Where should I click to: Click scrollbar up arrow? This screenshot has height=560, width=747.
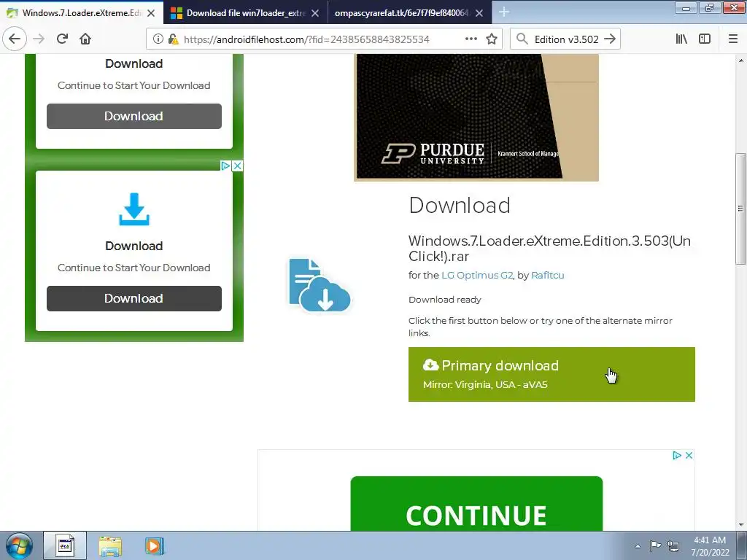tap(740, 61)
